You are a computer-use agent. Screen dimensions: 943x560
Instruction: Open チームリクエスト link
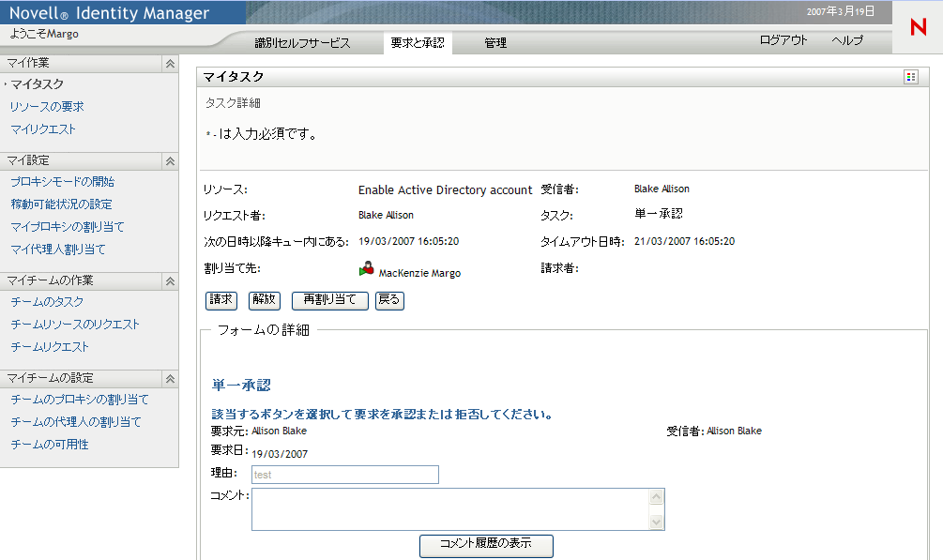(50, 347)
